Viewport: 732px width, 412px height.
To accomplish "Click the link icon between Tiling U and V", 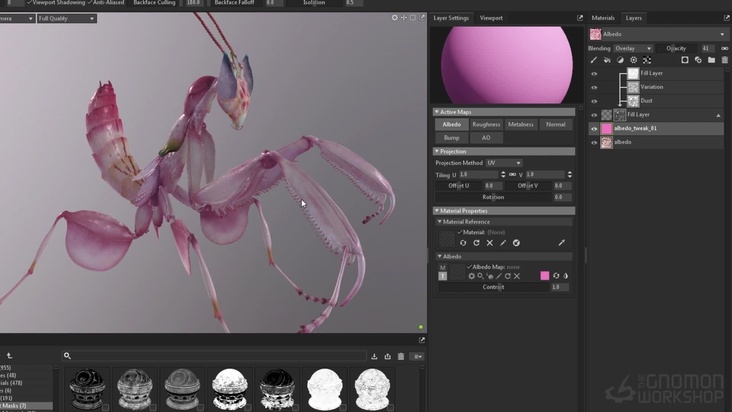I will tap(513, 174).
